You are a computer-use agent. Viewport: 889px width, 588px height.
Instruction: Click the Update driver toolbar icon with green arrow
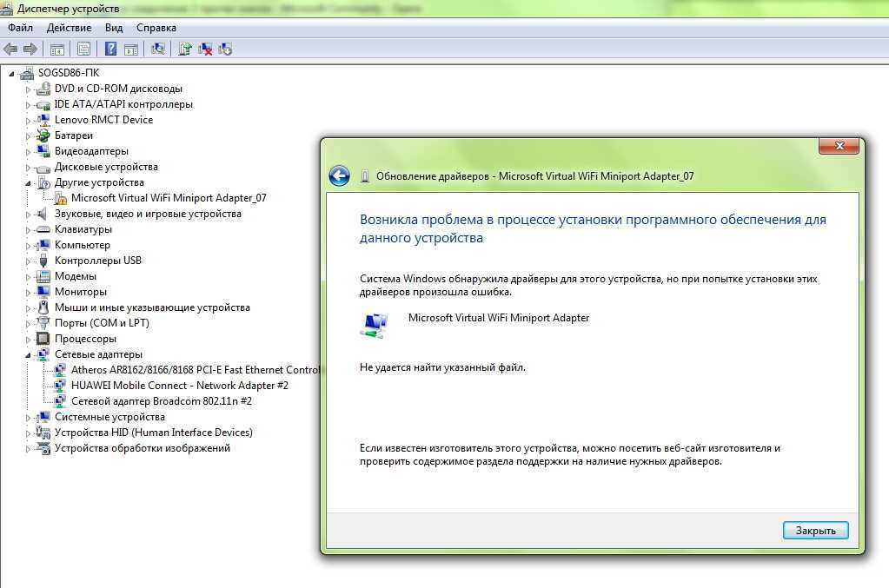(x=185, y=50)
